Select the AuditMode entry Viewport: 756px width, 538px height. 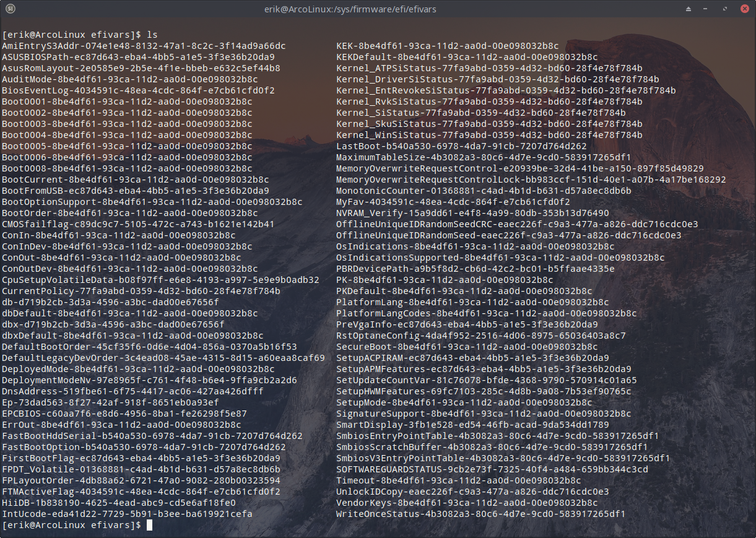pyautogui.click(x=130, y=79)
